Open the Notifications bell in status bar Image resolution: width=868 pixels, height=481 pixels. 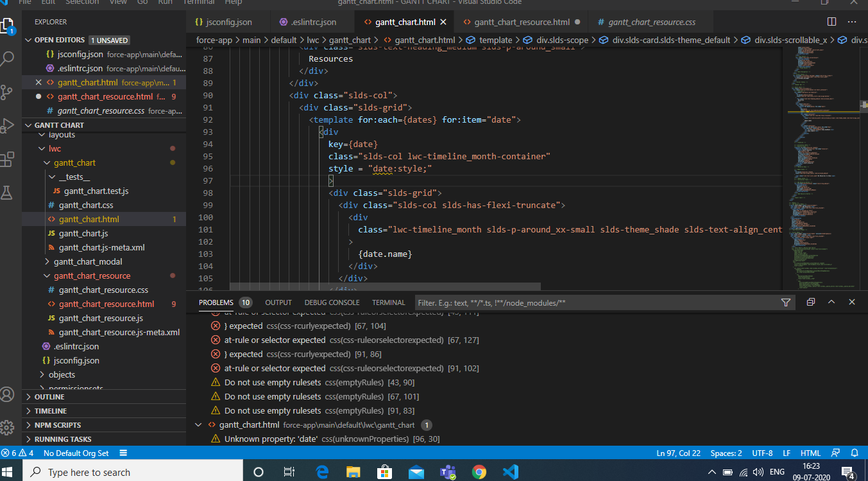click(x=854, y=453)
